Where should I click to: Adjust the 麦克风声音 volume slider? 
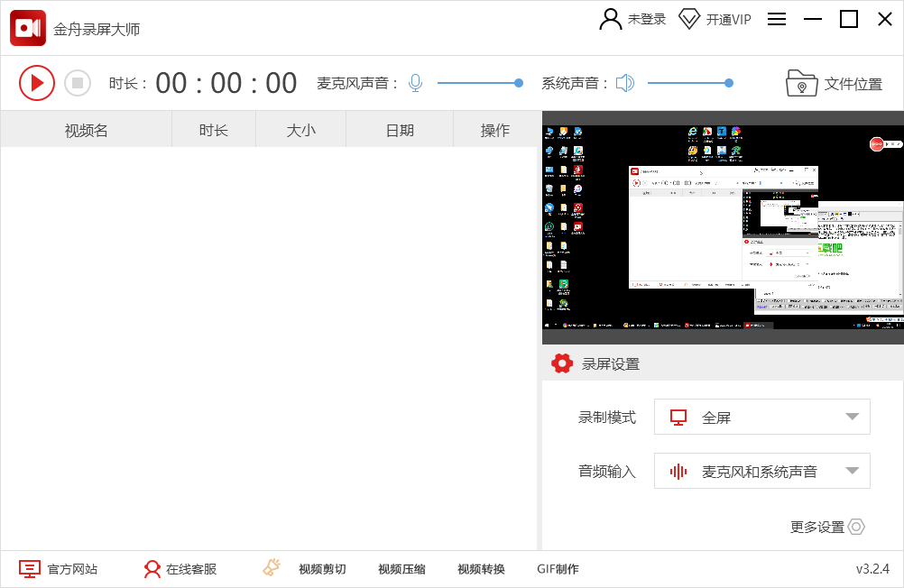click(480, 83)
